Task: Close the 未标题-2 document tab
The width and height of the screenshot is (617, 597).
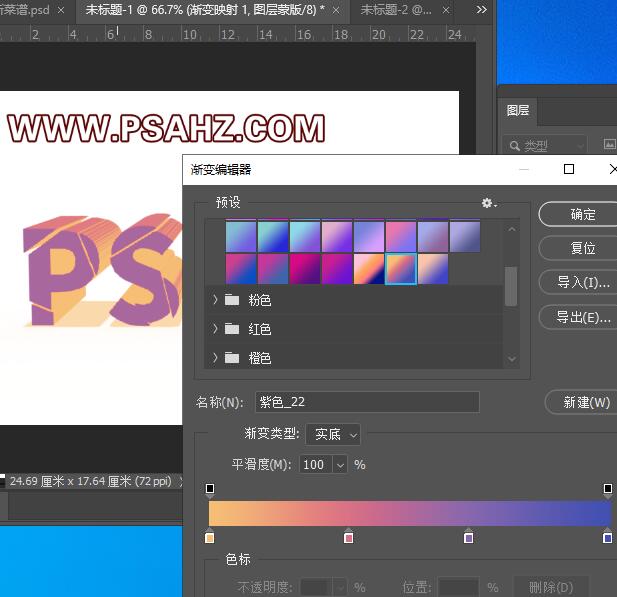Action: [445, 11]
